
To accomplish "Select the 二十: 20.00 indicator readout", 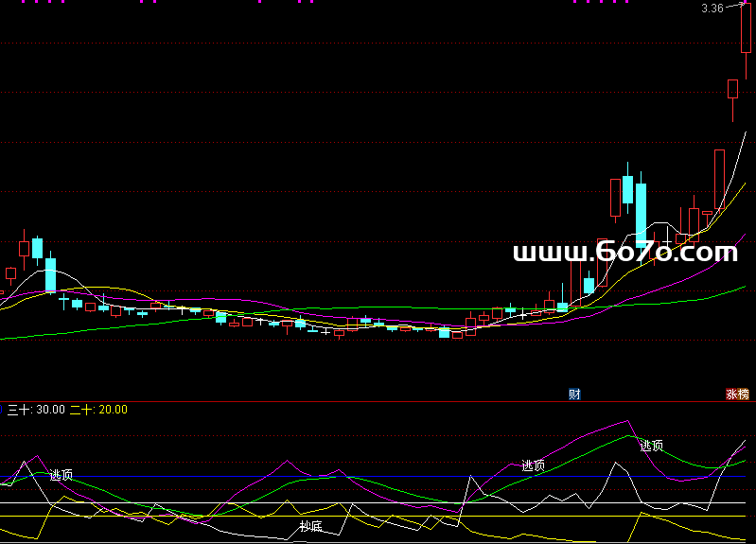I will [x=98, y=410].
